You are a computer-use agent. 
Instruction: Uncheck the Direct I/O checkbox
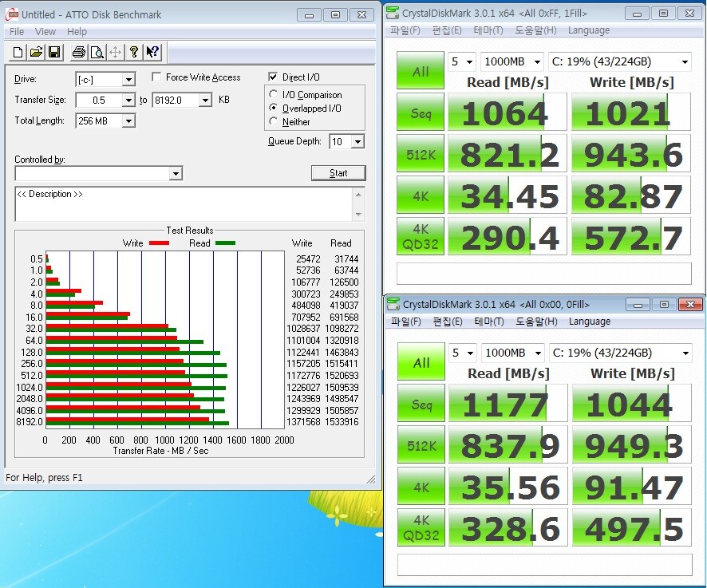[274, 77]
